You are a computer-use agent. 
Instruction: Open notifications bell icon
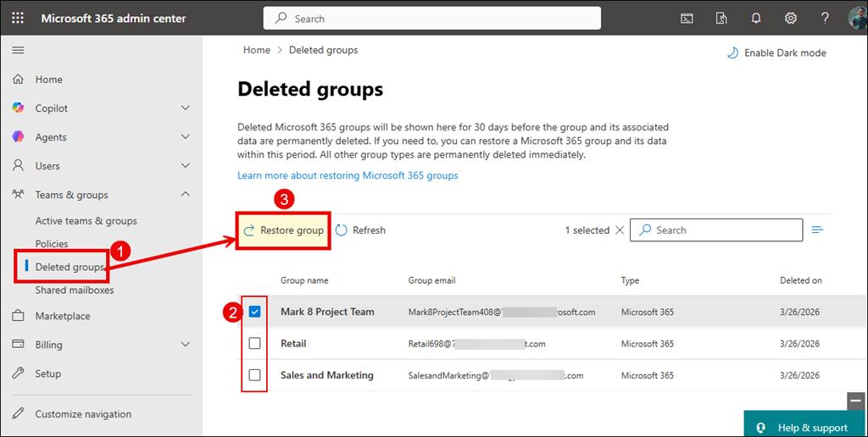[x=755, y=19]
